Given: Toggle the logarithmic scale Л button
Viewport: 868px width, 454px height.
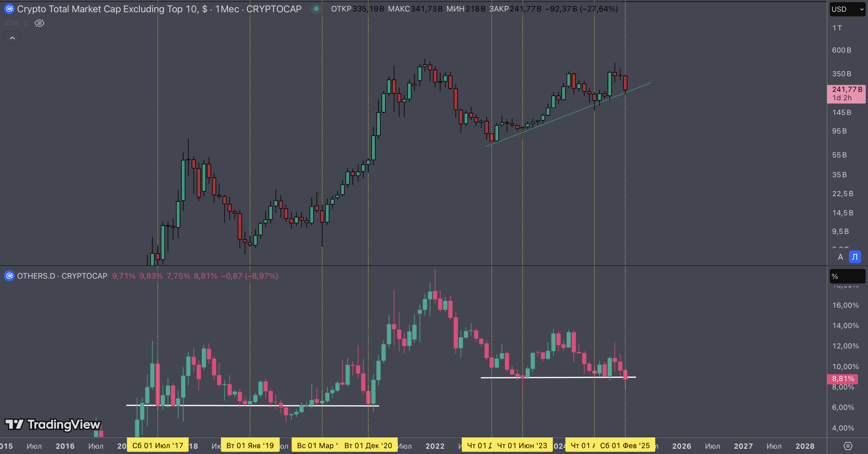Looking at the screenshot, I should point(855,257).
